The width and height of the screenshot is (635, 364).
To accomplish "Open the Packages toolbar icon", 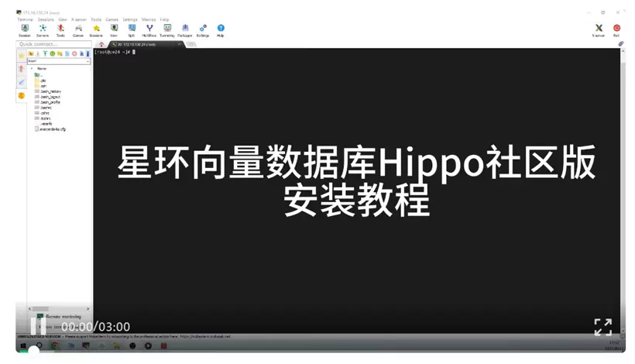I will click(185, 29).
